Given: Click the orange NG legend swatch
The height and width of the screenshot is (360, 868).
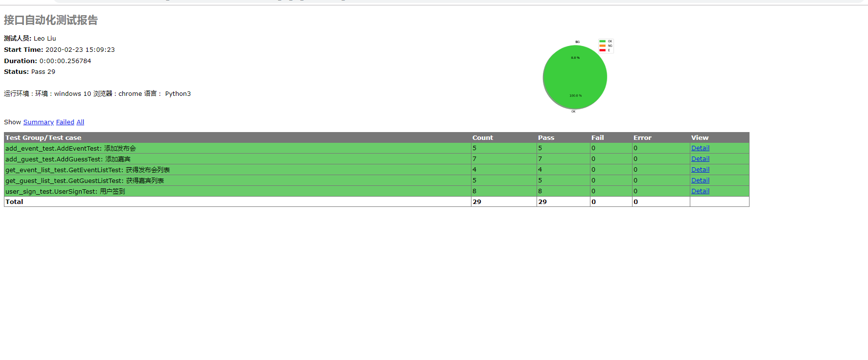Looking at the screenshot, I should [x=603, y=45].
